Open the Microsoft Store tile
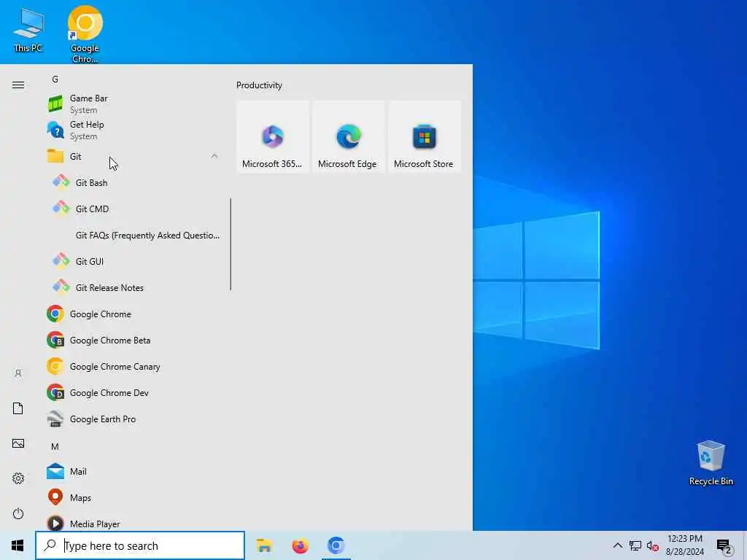Screen dimensions: 747x560 pyautogui.click(x=424, y=136)
